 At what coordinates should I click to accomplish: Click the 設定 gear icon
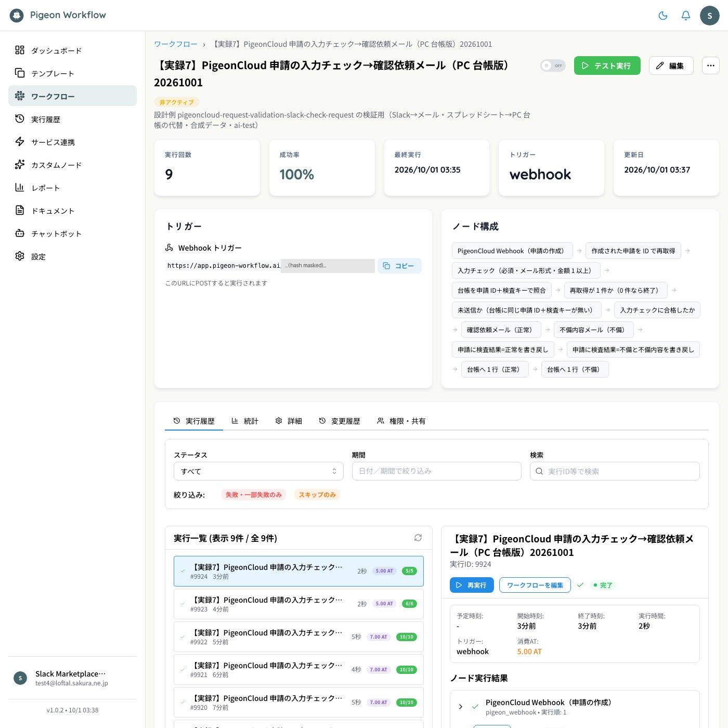pyautogui.click(x=20, y=256)
